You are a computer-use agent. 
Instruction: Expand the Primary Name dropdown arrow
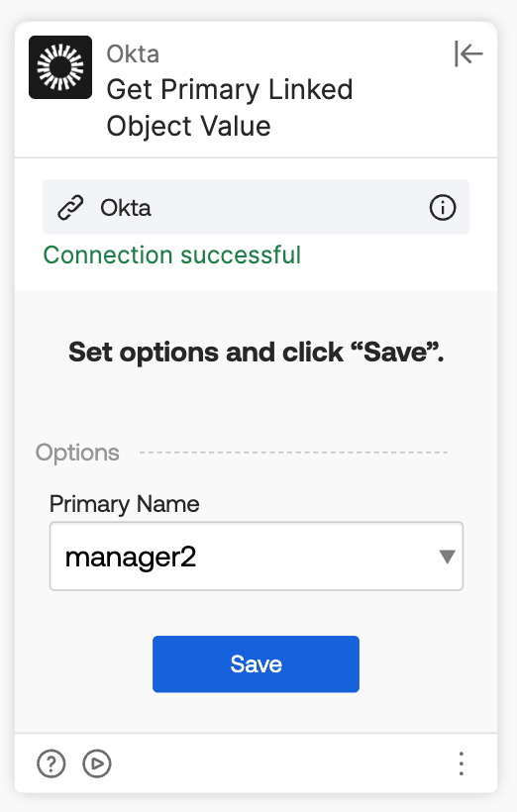[x=447, y=557]
